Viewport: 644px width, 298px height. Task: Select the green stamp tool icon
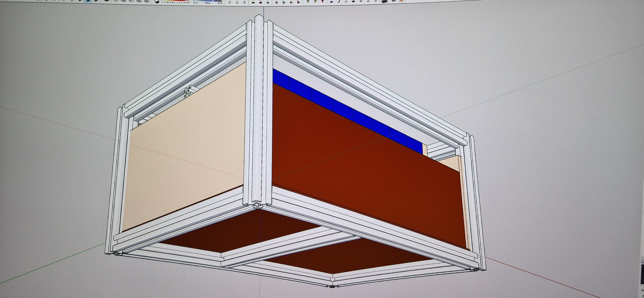click(253, 2)
